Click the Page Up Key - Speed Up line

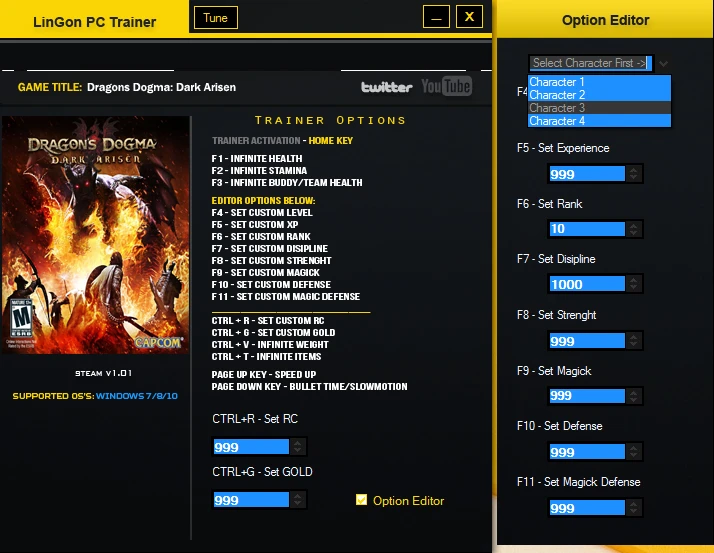pos(264,374)
